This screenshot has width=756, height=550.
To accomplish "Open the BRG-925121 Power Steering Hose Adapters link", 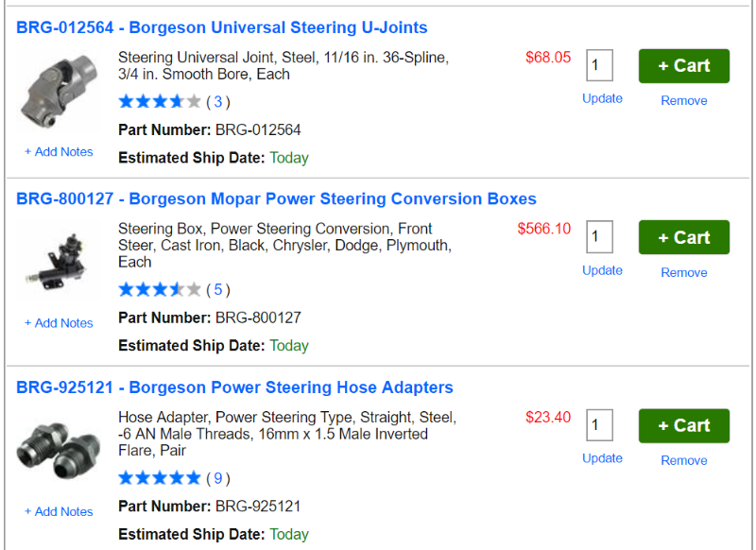I will coord(234,387).
